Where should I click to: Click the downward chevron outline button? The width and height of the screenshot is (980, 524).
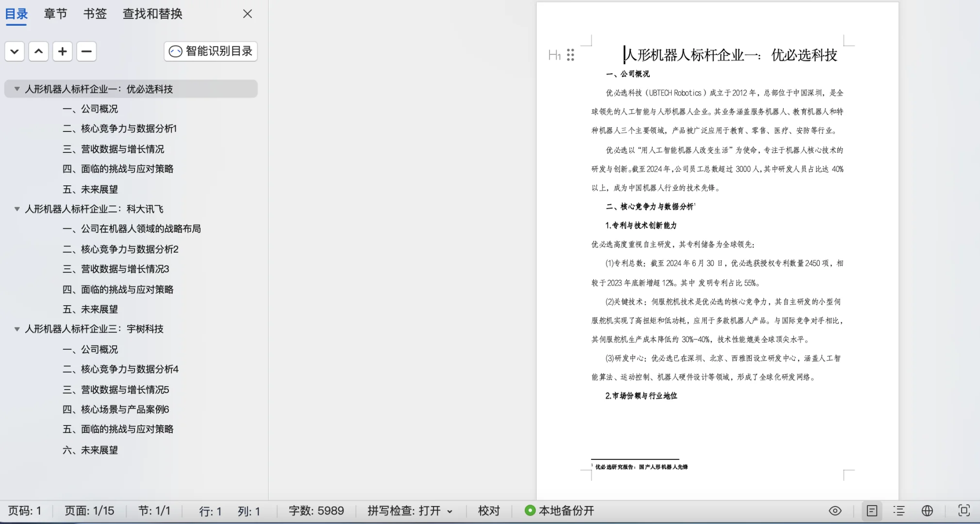click(15, 51)
